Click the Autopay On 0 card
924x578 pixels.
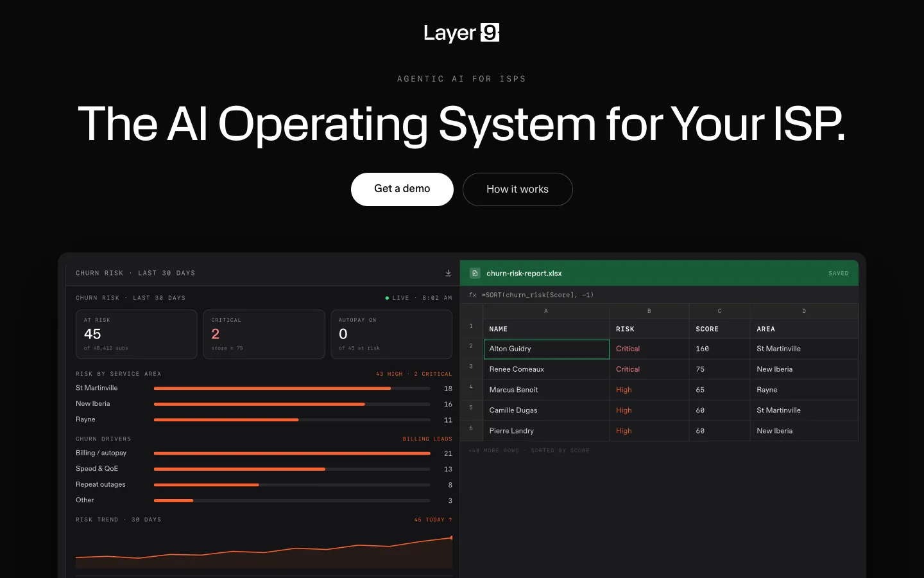391,334
